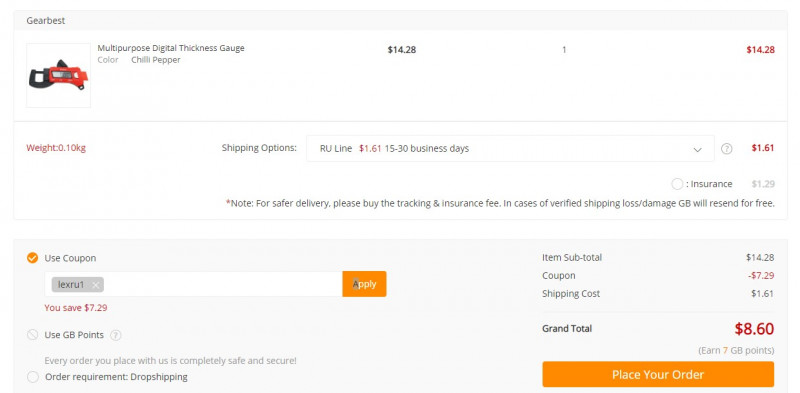Click the Shipping Cost label in summary
The height and width of the screenshot is (393, 800).
[571, 294]
